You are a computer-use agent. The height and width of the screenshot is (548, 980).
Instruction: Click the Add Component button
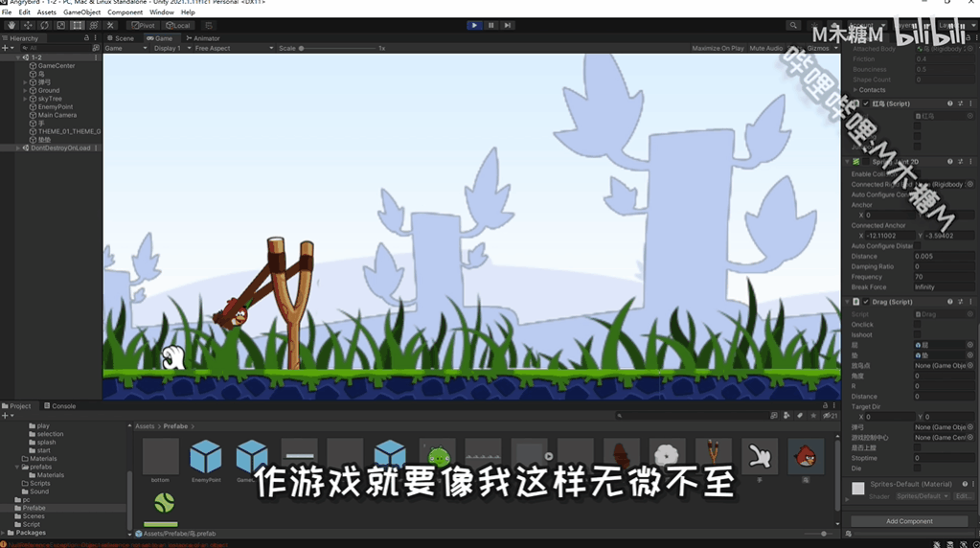(x=909, y=521)
